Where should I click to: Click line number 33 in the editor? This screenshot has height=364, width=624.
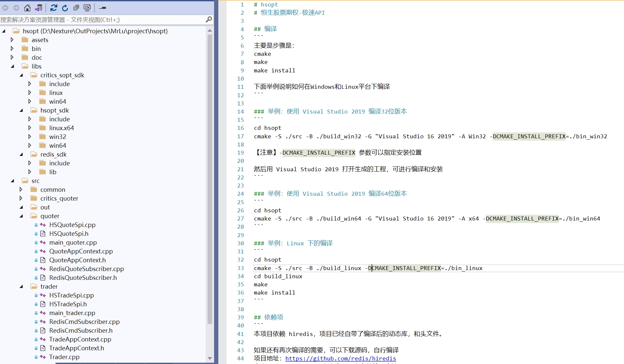click(241, 268)
